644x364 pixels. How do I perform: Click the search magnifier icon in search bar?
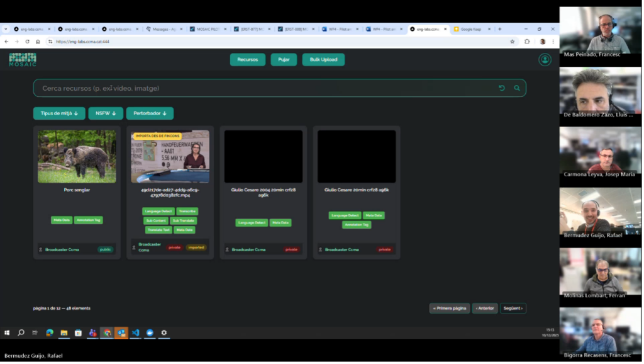[x=517, y=88]
